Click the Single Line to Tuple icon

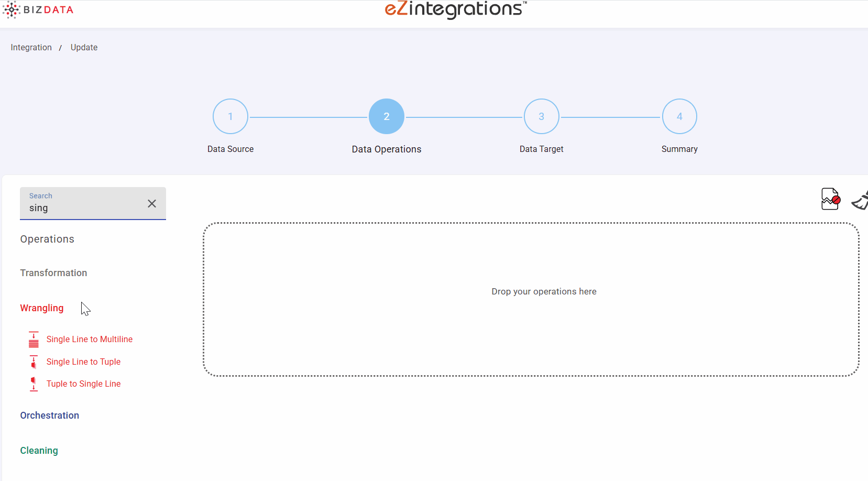tap(34, 362)
